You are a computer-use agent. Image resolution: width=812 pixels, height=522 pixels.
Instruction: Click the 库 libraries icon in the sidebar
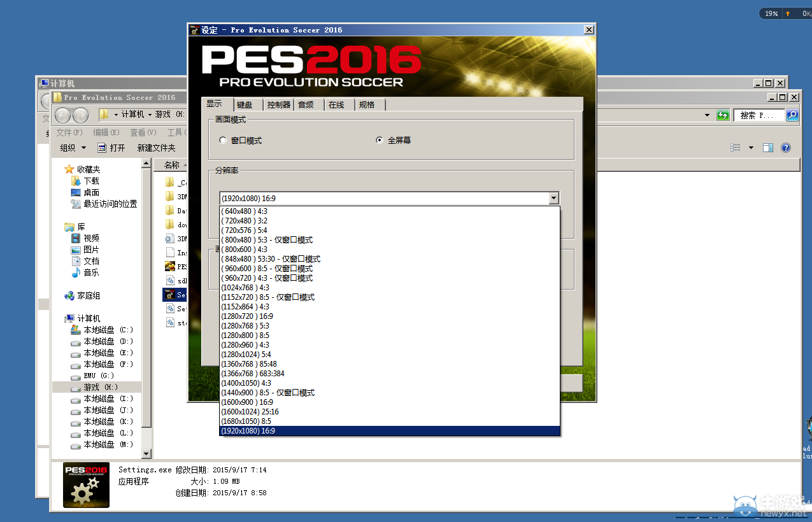click(69, 227)
